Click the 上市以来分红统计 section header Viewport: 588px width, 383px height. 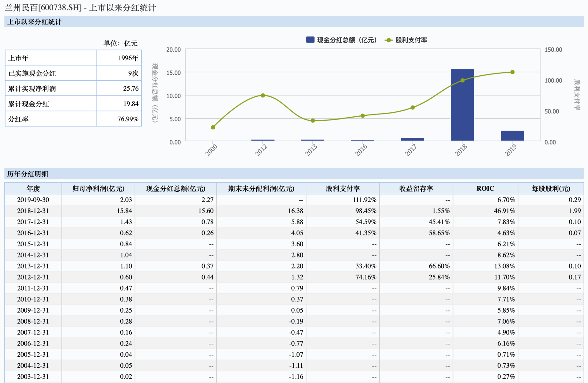[34, 22]
